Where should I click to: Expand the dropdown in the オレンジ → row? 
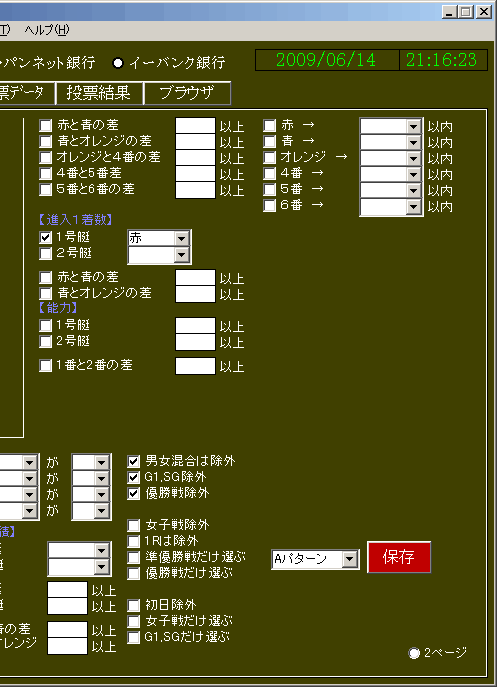pos(413,159)
